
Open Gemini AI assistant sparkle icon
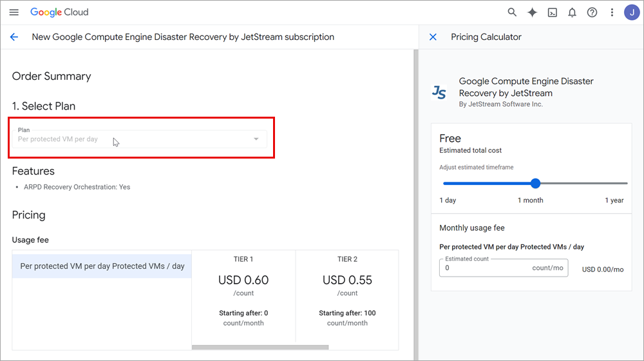point(532,12)
